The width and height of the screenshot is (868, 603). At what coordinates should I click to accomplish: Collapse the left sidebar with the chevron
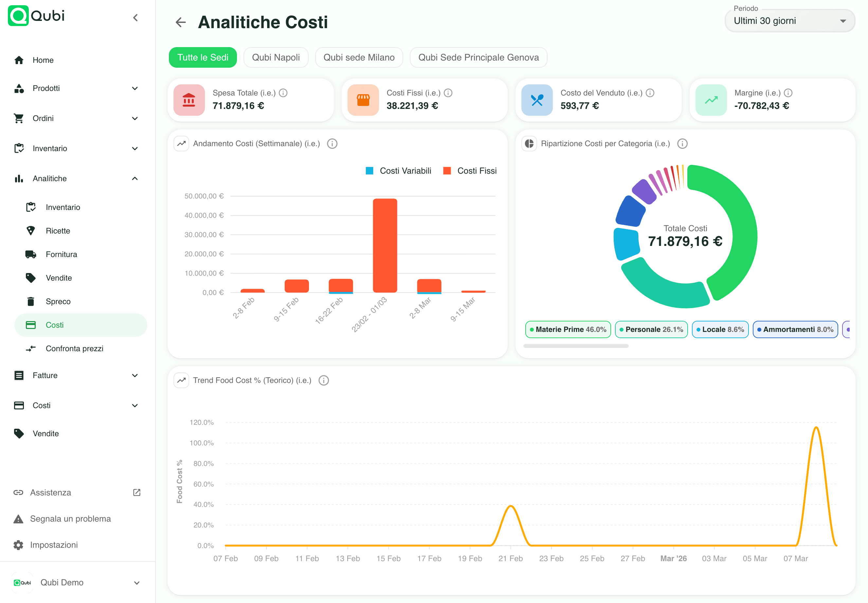pos(136,17)
